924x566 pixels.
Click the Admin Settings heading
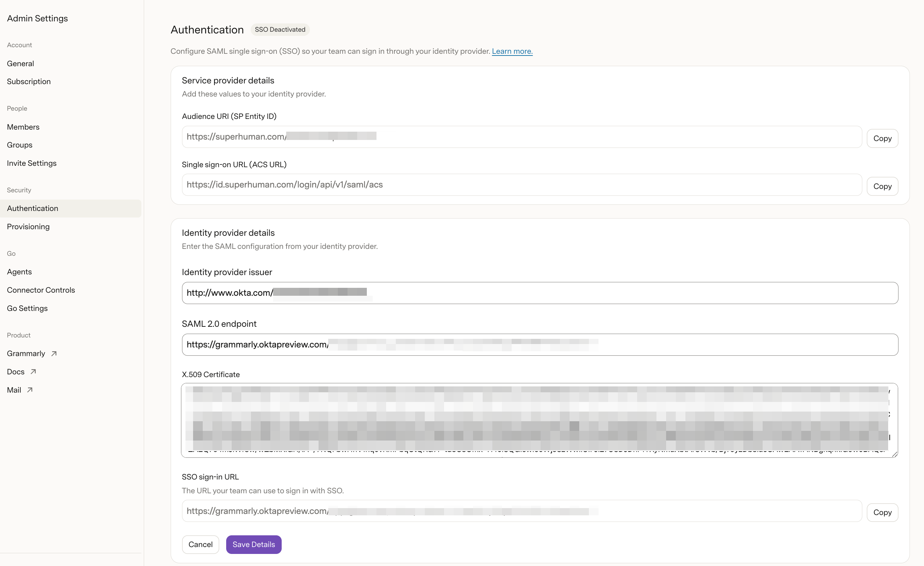(x=37, y=18)
